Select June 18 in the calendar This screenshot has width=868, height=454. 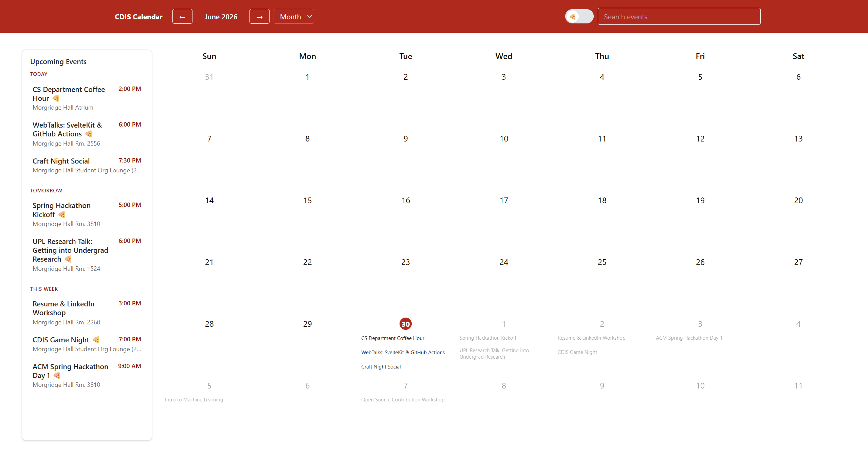tap(602, 201)
